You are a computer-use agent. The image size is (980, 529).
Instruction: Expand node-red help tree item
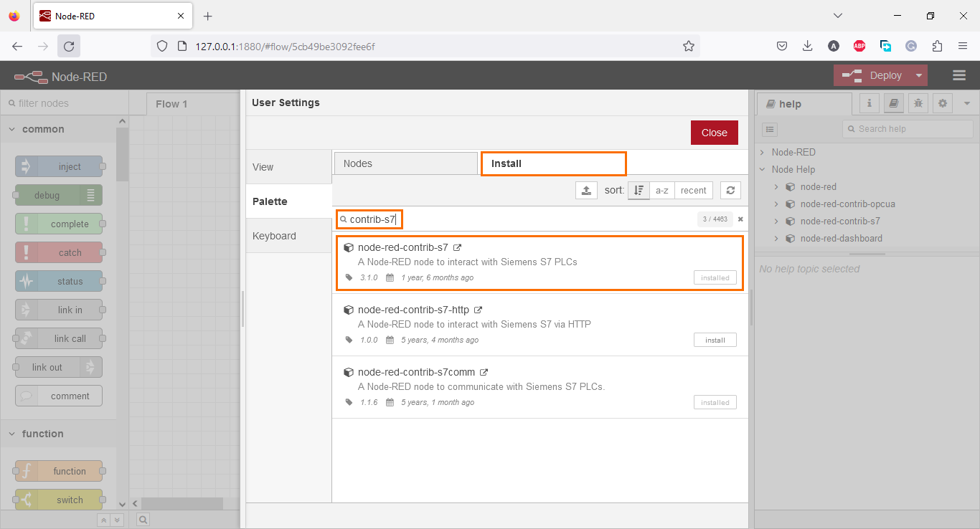[x=776, y=186]
